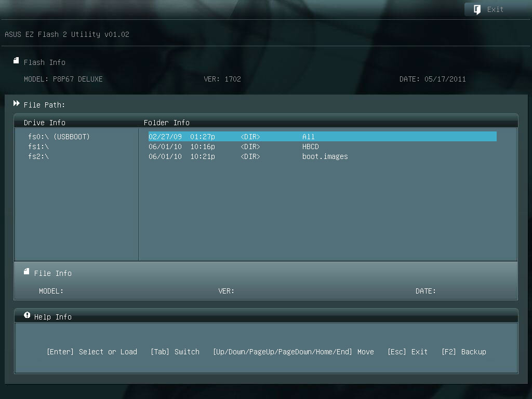Viewport: 532px width, 399px height.
Task: Click the File Info VER: field
Action: click(x=227, y=291)
